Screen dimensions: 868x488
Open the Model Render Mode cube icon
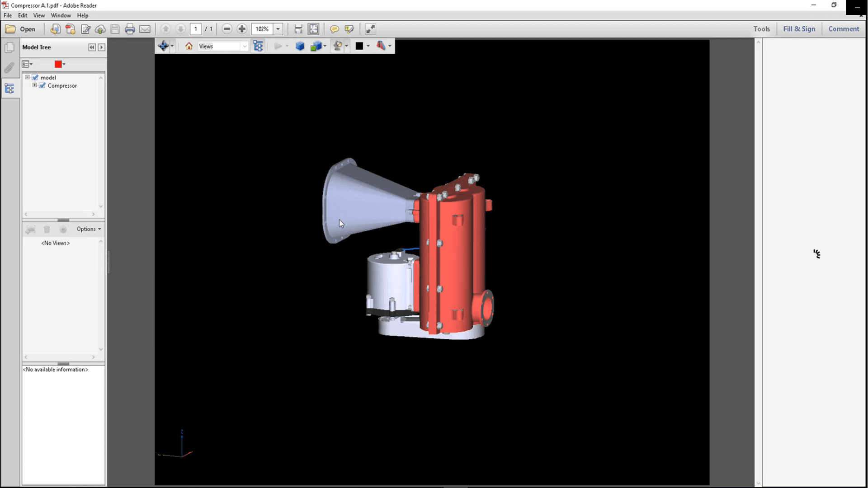[x=316, y=46]
